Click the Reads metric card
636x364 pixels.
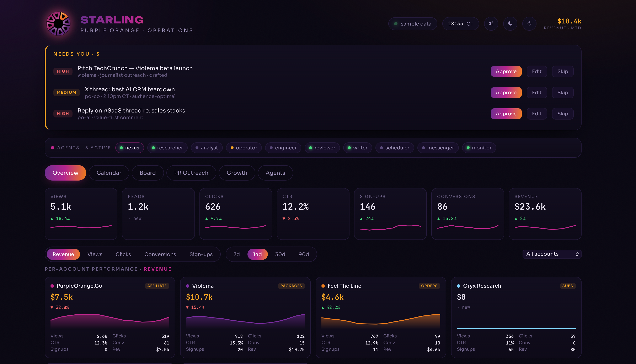click(x=158, y=214)
